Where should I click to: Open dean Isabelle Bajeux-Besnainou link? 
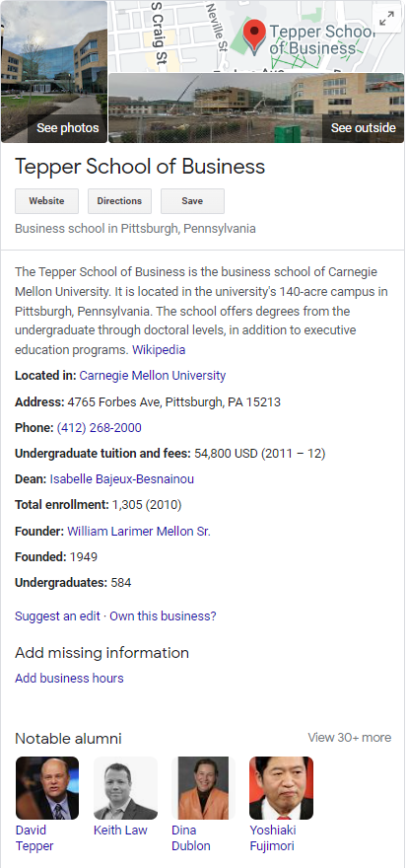[x=121, y=478]
